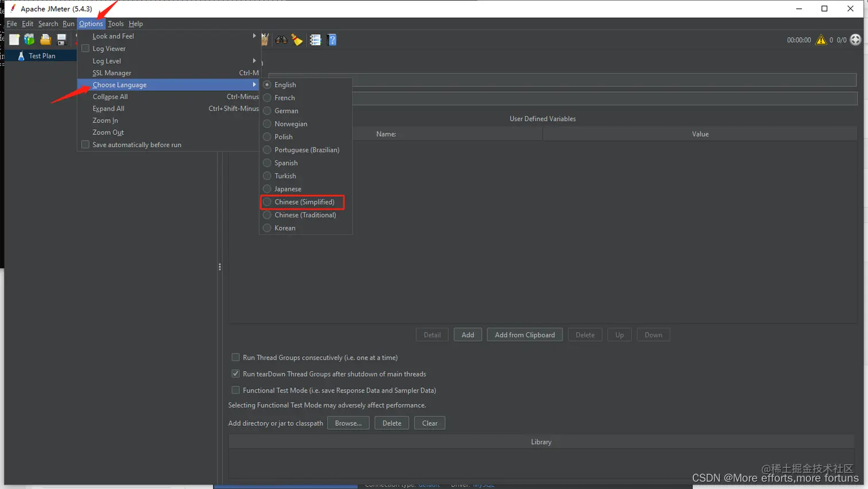
Task: Click the Value column header
Action: coord(700,134)
